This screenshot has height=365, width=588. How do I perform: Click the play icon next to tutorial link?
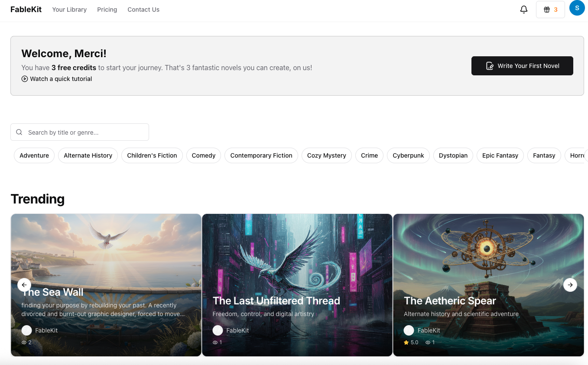(25, 79)
